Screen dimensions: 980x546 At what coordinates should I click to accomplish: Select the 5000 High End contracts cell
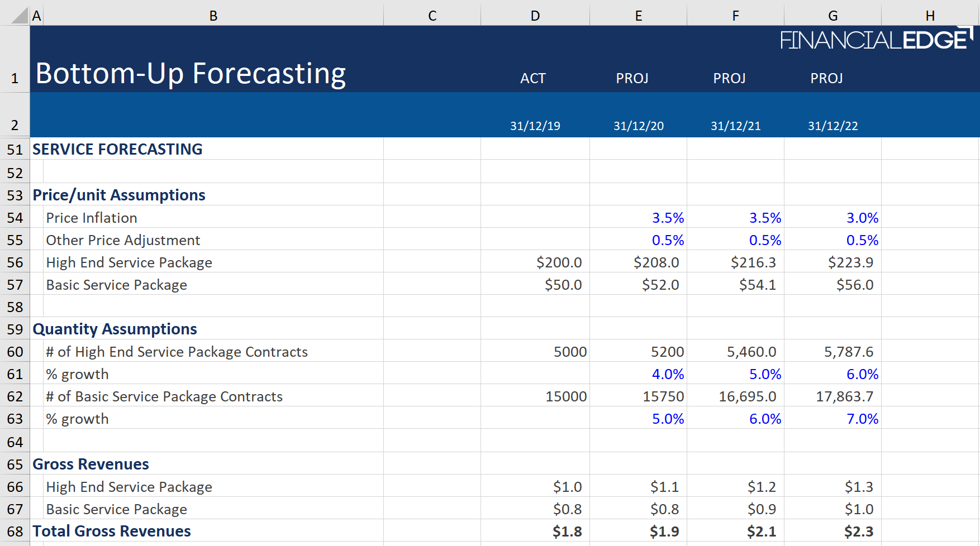(535, 351)
